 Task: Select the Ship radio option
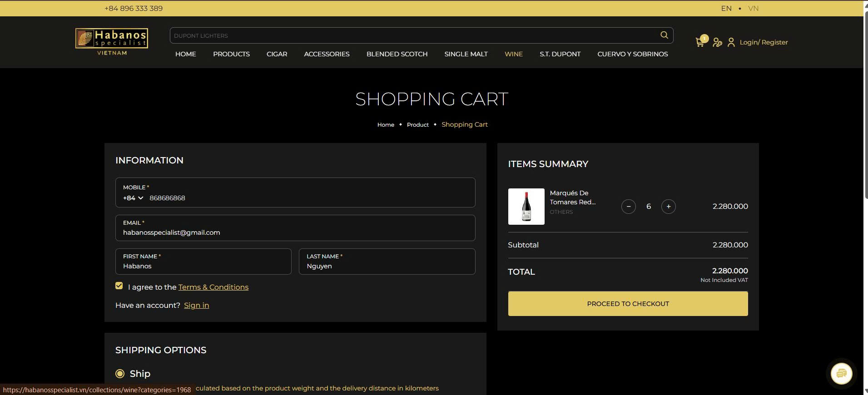[120, 374]
